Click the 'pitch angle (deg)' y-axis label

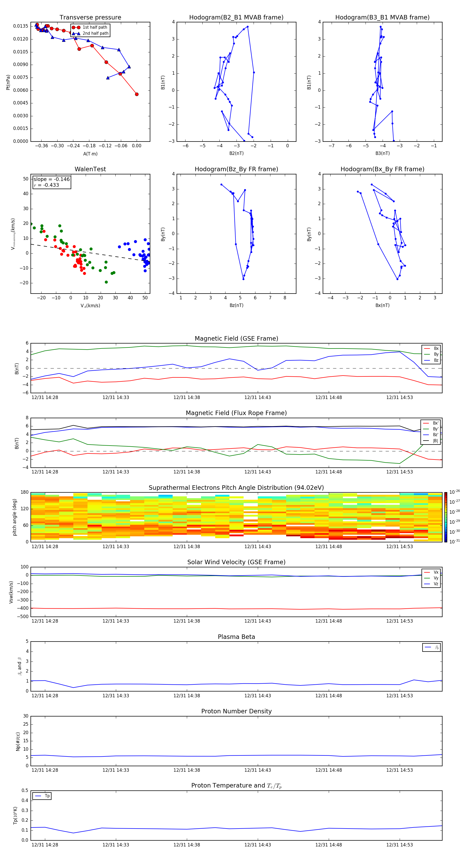pos(14,517)
